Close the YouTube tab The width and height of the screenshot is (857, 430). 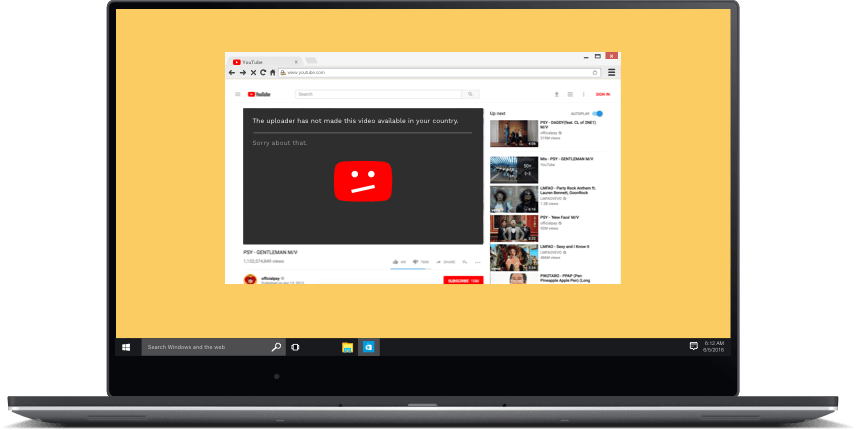(x=296, y=62)
